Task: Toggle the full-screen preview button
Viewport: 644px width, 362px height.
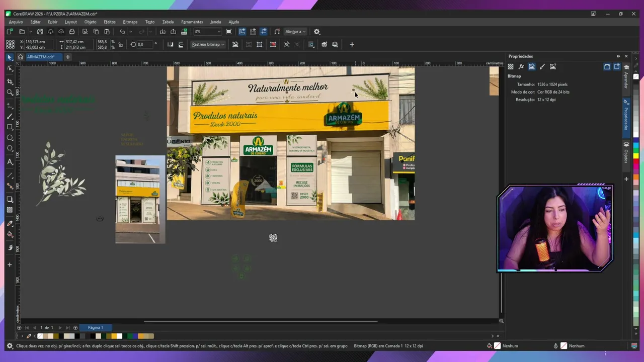Action: click(x=229, y=32)
